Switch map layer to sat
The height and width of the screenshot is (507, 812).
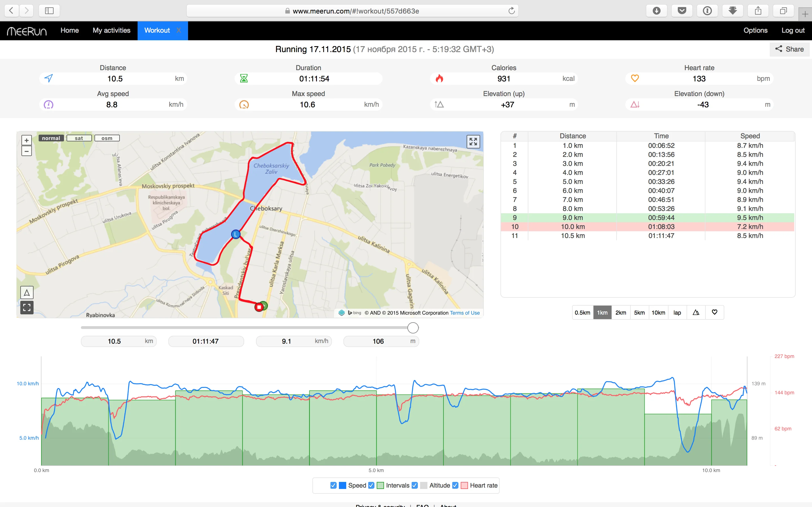79,138
